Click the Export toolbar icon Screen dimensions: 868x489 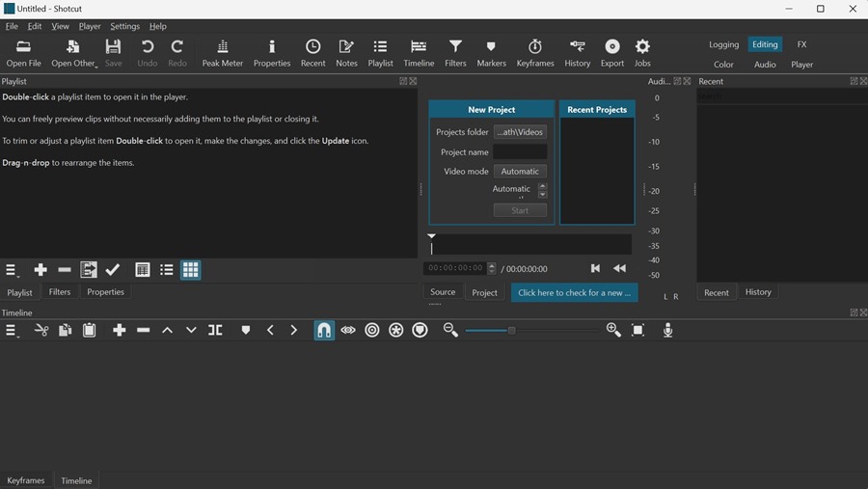[611, 53]
